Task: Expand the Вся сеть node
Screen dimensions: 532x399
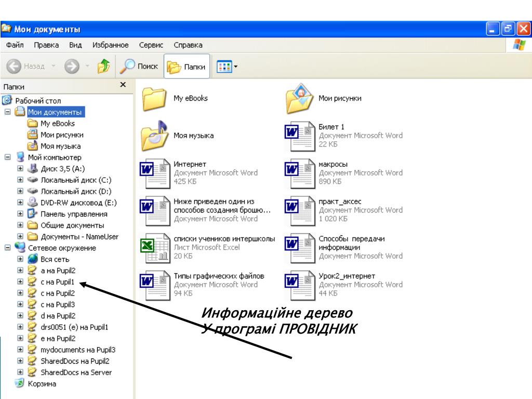Action: [x=20, y=259]
